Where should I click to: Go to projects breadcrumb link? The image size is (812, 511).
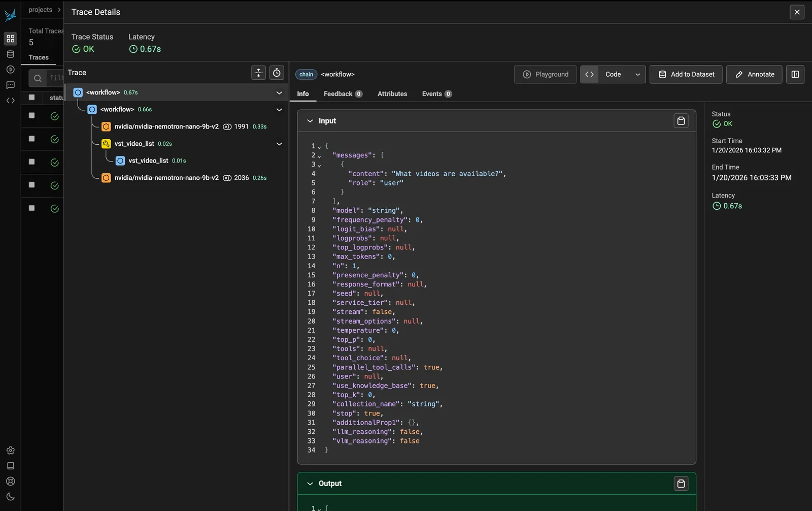[x=41, y=10]
